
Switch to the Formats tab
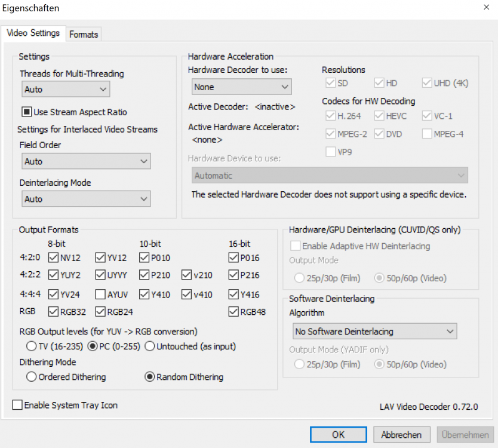[84, 35]
